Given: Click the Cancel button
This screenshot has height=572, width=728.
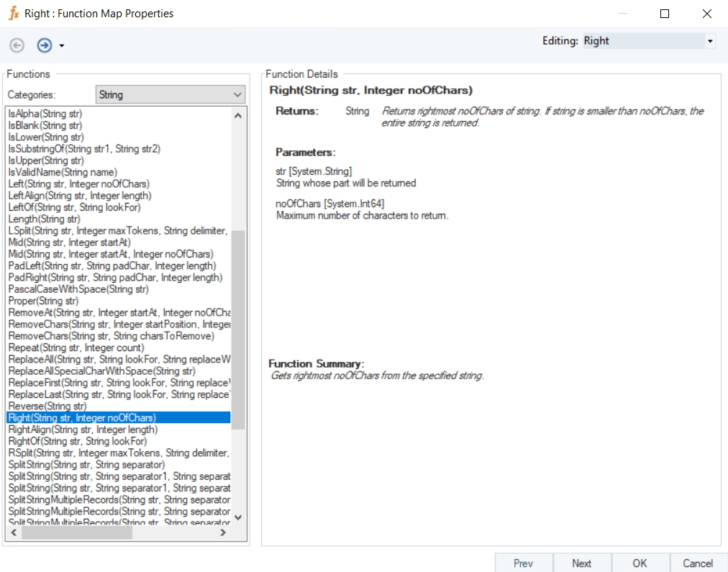Looking at the screenshot, I should click(698, 563).
